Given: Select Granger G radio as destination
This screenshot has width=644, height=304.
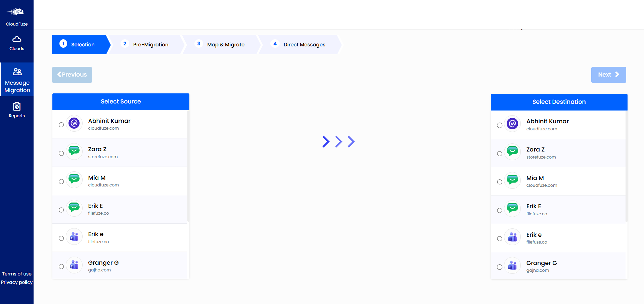Looking at the screenshot, I should (500, 267).
